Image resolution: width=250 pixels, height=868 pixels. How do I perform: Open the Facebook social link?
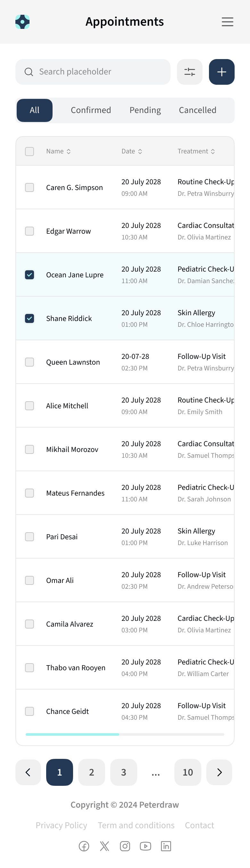point(84,846)
